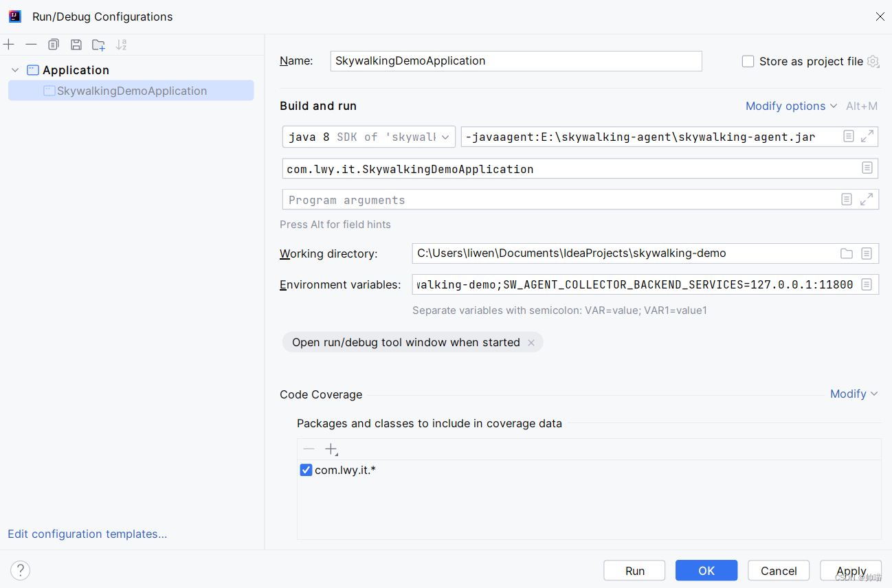Insert macro in Working directory field

click(867, 253)
